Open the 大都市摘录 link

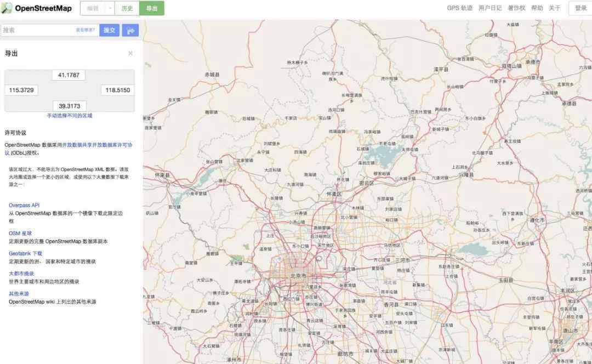pyautogui.click(x=21, y=274)
